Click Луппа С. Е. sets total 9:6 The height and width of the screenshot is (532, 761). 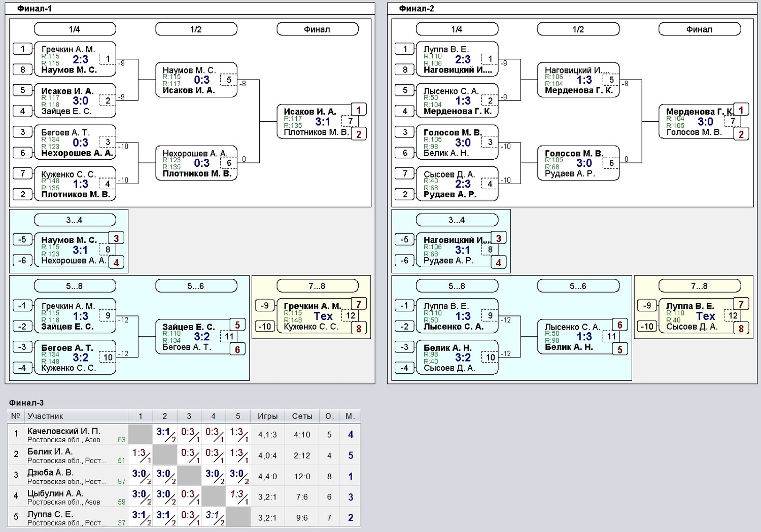tap(302, 518)
